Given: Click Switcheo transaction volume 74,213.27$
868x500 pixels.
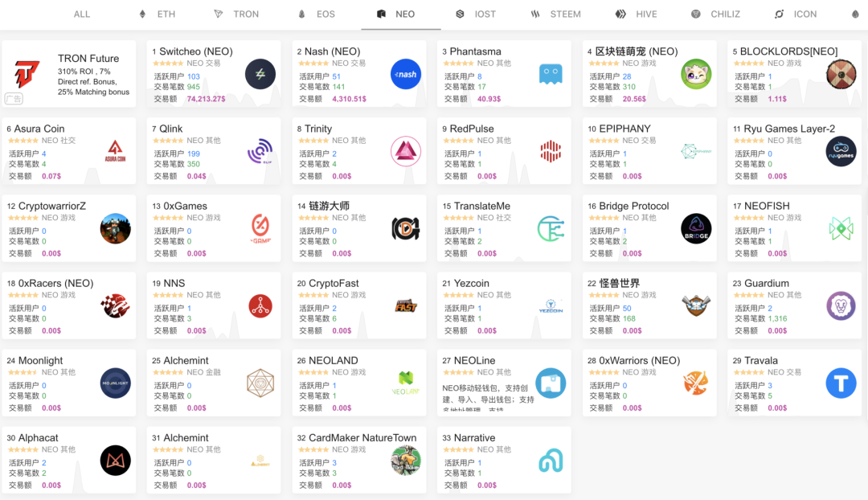Looking at the screenshot, I should click(x=206, y=99).
